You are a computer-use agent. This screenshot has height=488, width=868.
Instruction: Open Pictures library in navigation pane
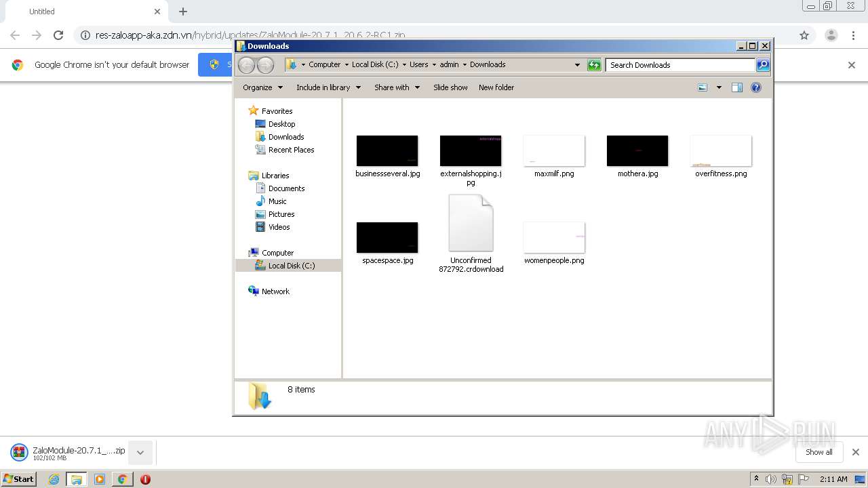coord(281,214)
